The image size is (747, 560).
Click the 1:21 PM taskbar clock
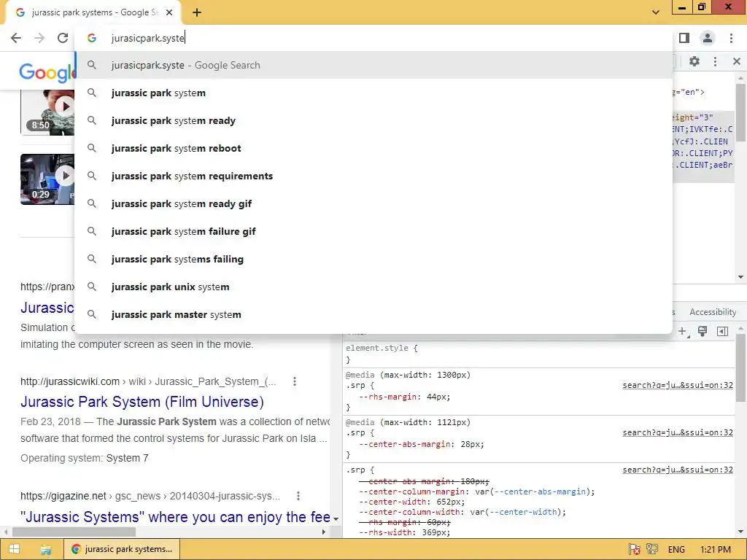[x=716, y=550]
